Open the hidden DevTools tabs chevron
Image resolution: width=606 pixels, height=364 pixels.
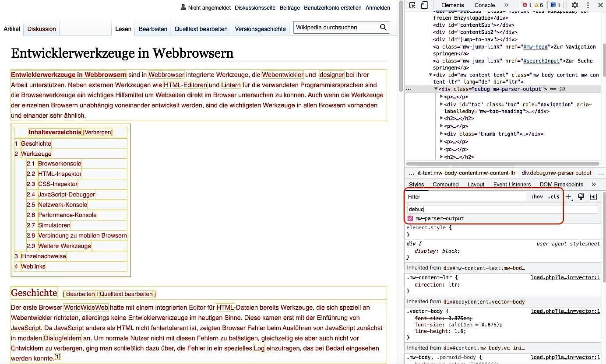[506, 5]
